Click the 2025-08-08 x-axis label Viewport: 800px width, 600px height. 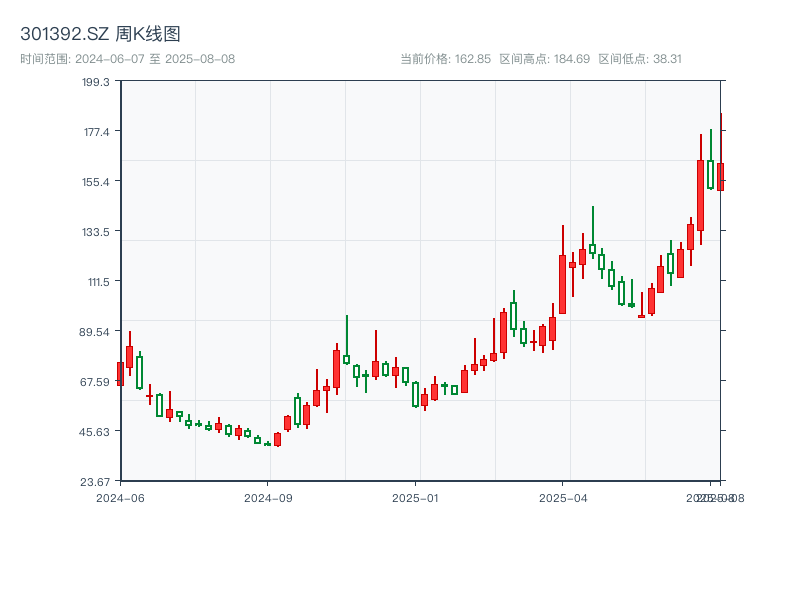[x=716, y=497]
